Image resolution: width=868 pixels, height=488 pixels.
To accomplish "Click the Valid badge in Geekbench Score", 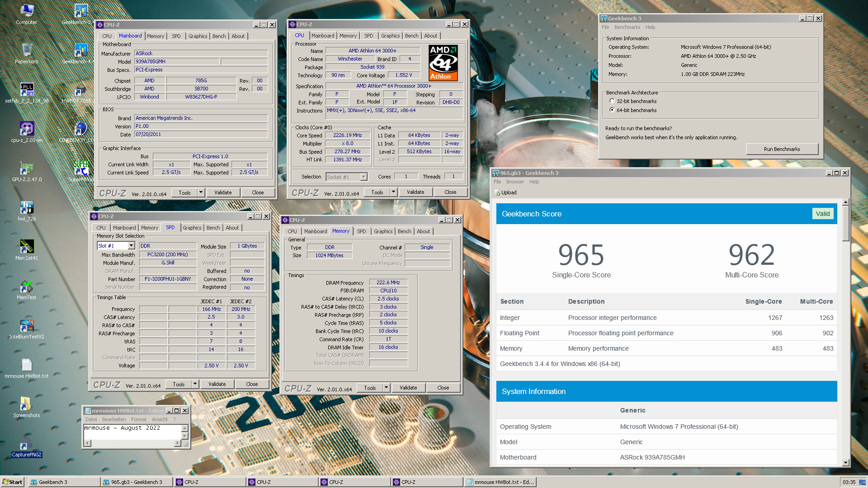I will pyautogui.click(x=823, y=214).
